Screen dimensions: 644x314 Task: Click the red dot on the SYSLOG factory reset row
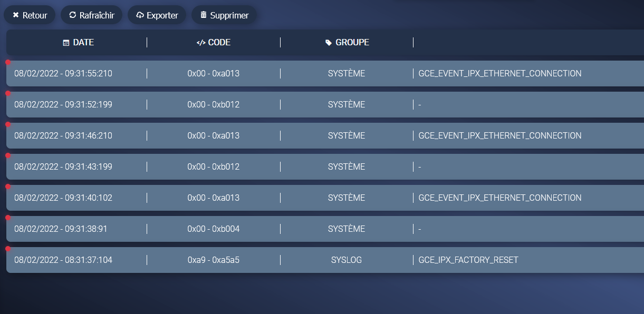[7, 249]
